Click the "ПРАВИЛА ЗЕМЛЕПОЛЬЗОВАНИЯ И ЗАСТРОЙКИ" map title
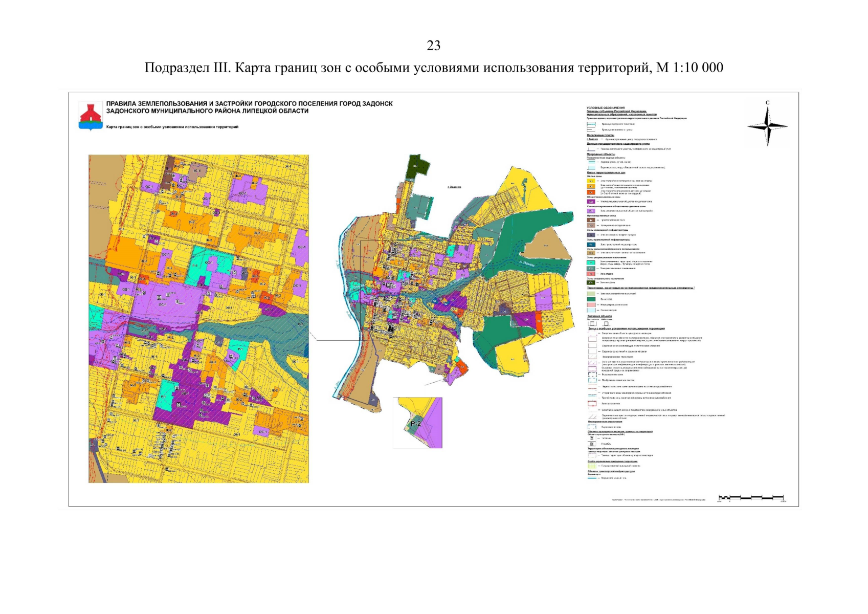The height and width of the screenshot is (614, 868). tap(249, 104)
